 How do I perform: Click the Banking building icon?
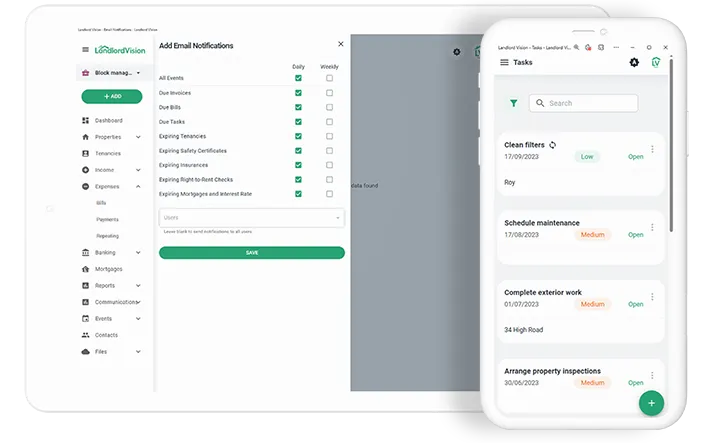click(x=85, y=253)
